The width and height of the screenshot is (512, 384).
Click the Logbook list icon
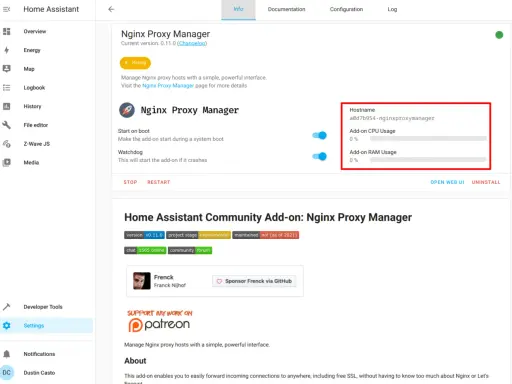point(7,88)
